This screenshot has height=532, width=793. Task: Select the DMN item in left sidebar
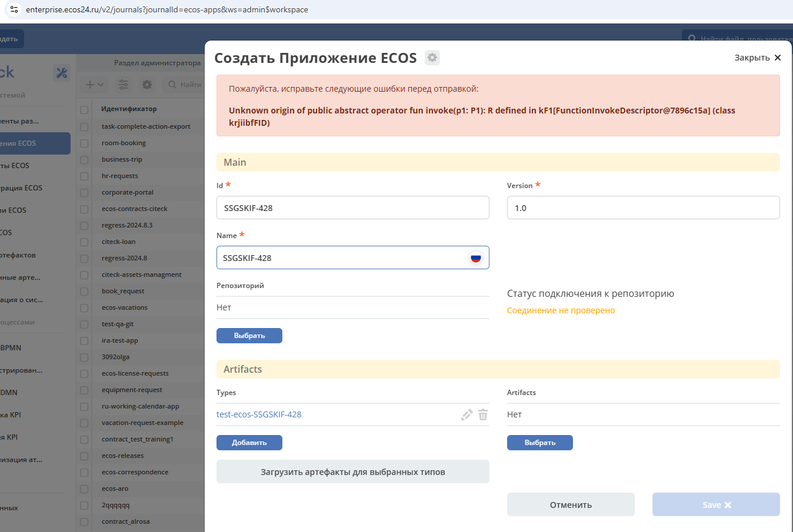point(9,393)
